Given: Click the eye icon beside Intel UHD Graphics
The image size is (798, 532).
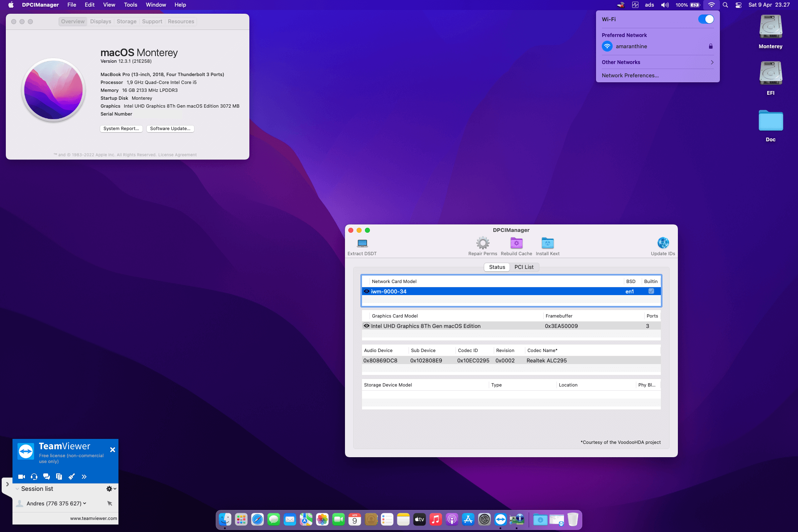Looking at the screenshot, I should coord(367,326).
